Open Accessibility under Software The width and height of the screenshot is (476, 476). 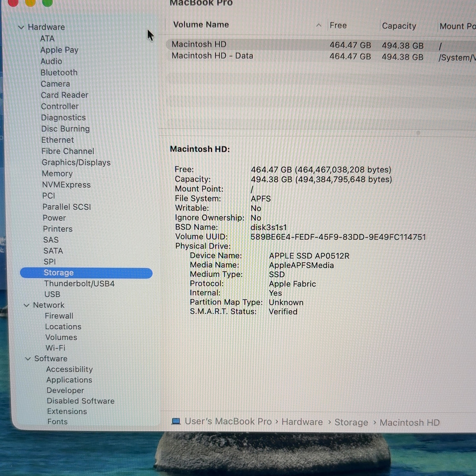(x=69, y=369)
